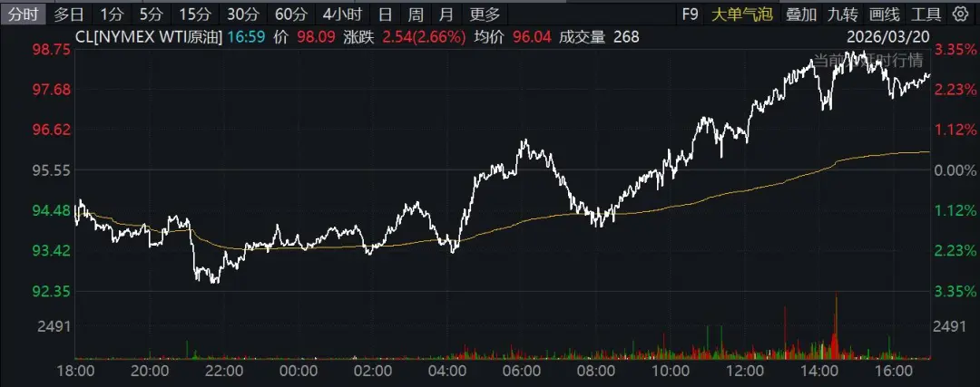Toggle the 九转 indicator
Image resolution: width=980 pixels, height=387 pixels.
[842, 14]
